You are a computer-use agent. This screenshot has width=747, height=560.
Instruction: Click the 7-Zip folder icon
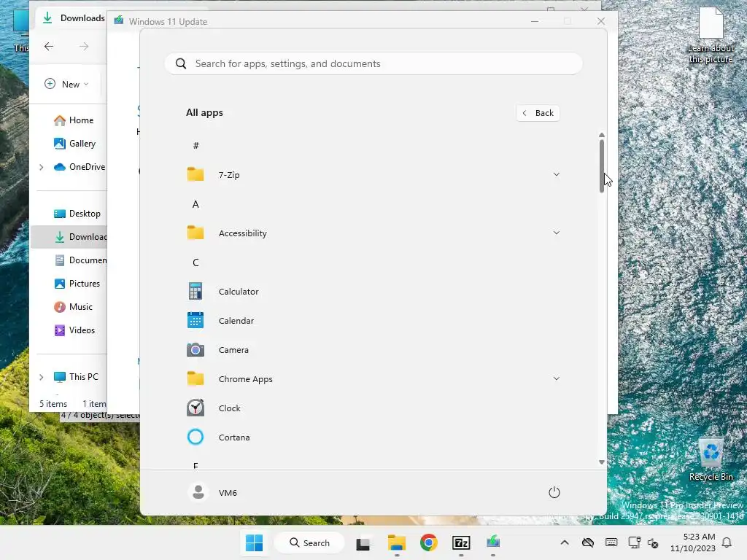(x=196, y=174)
